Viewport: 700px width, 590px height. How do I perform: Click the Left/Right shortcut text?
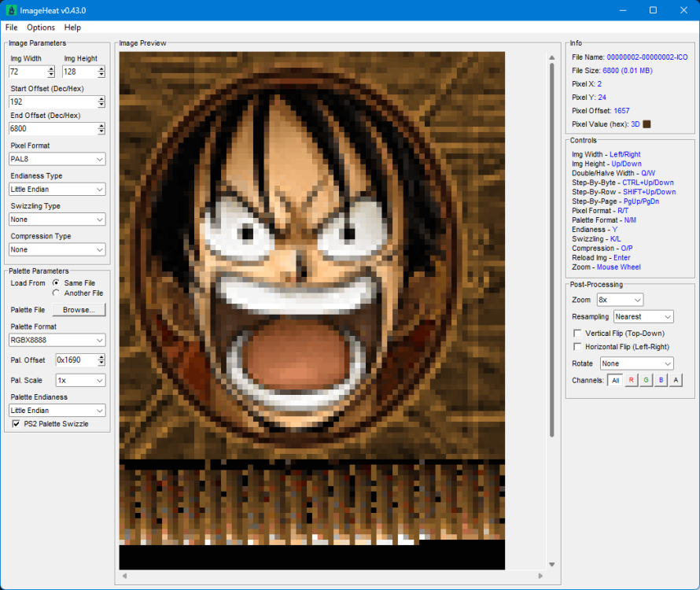(x=624, y=154)
